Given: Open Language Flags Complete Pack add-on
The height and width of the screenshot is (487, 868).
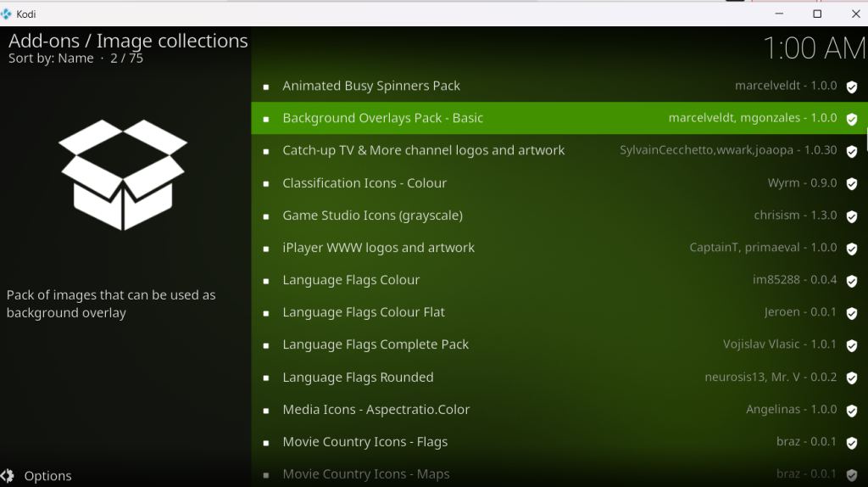Looking at the screenshot, I should 559,344.
